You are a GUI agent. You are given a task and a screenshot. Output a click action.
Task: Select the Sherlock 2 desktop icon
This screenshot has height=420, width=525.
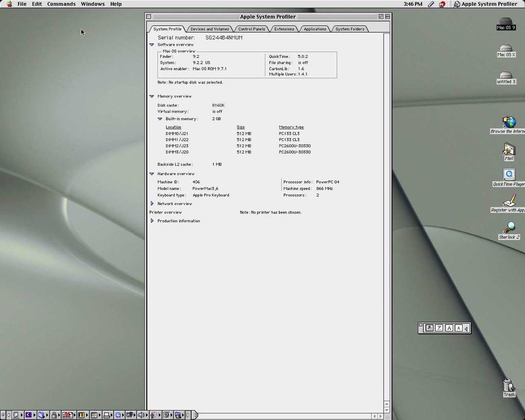[x=509, y=231]
